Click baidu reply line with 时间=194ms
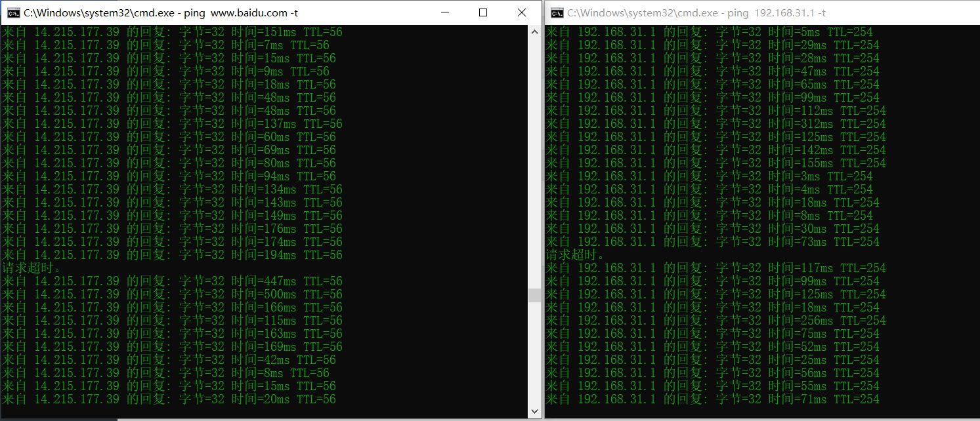Viewport: 980px width, 421px height. coord(172,255)
